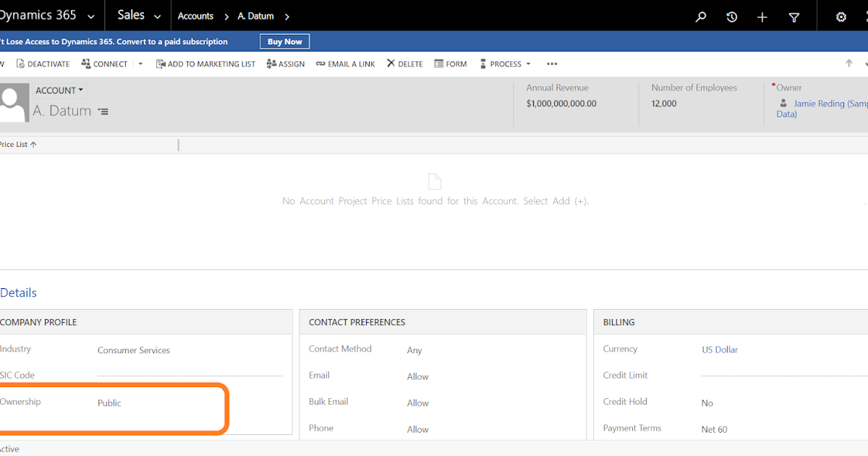Open recently viewed items with the clock icon
Screen dimensions: 868x456
pyautogui.click(x=731, y=16)
